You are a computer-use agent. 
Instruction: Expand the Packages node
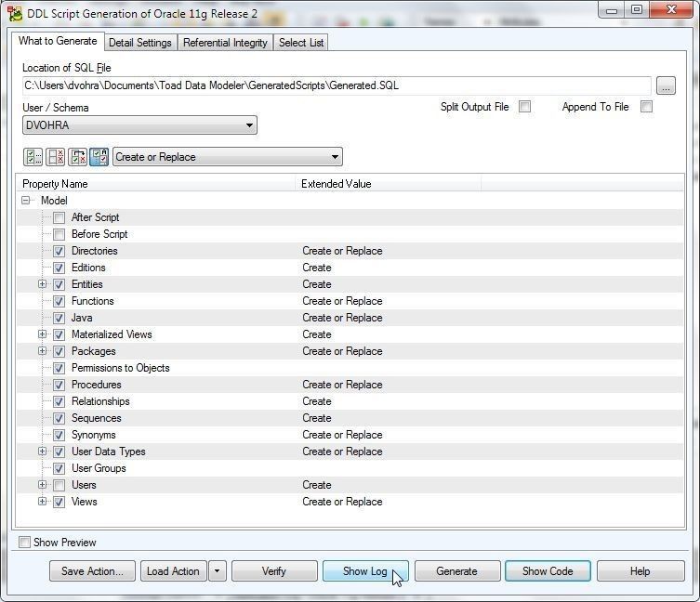click(43, 351)
